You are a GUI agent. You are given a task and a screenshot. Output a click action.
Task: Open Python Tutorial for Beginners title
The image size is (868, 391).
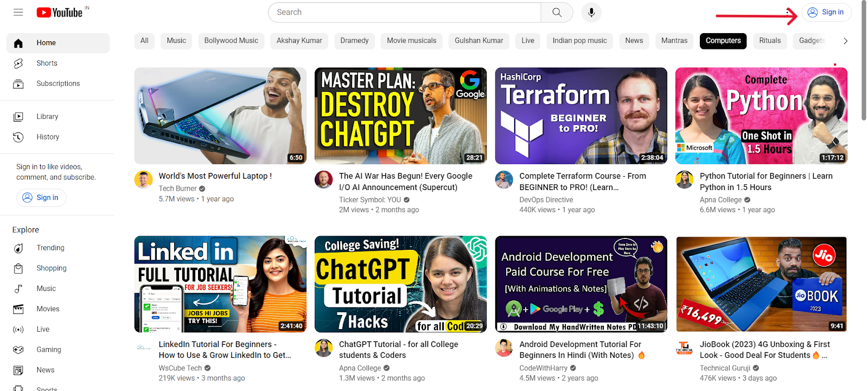(766, 181)
